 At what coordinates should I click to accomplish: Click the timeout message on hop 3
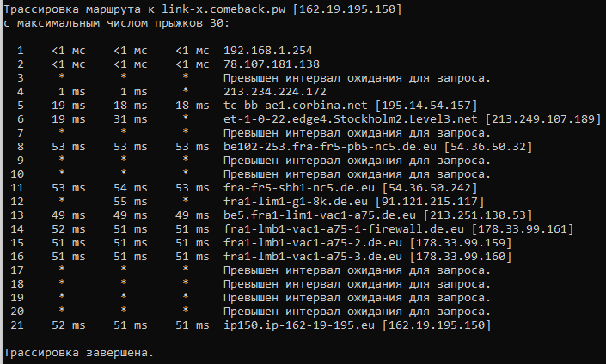[x=357, y=78]
